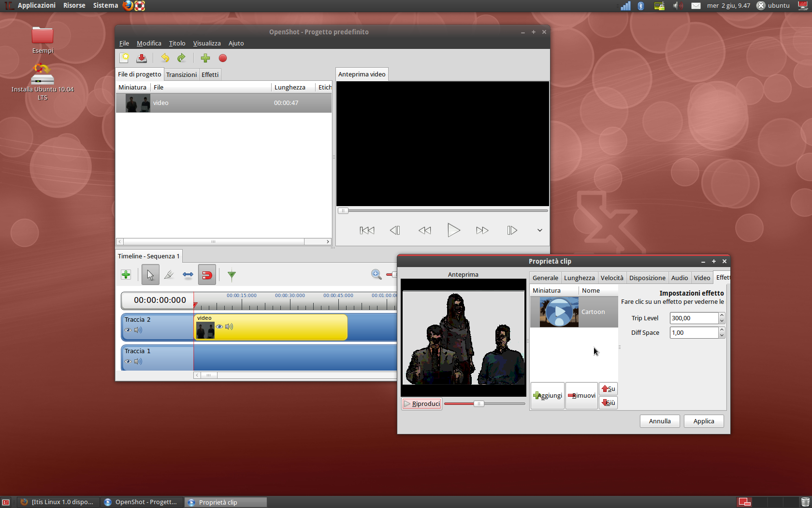The image size is (812, 508).
Task: Switch to the Transizioni tab
Action: (181, 75)
